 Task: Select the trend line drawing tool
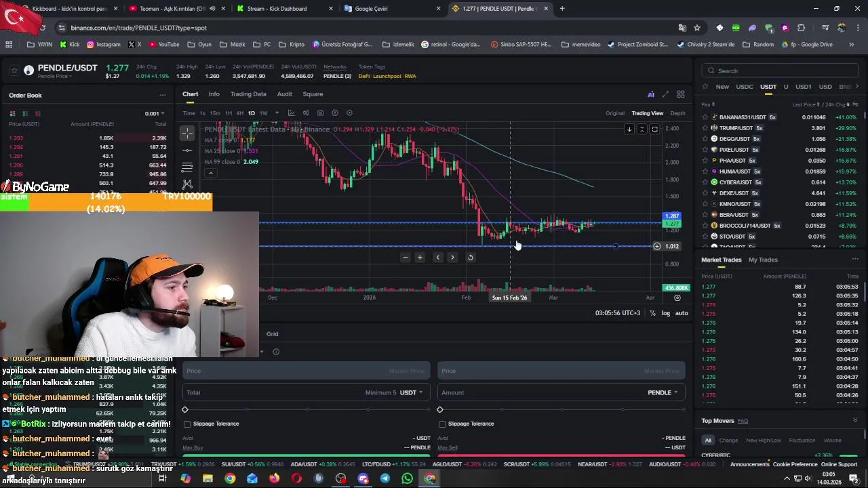[x=187, y=150]
